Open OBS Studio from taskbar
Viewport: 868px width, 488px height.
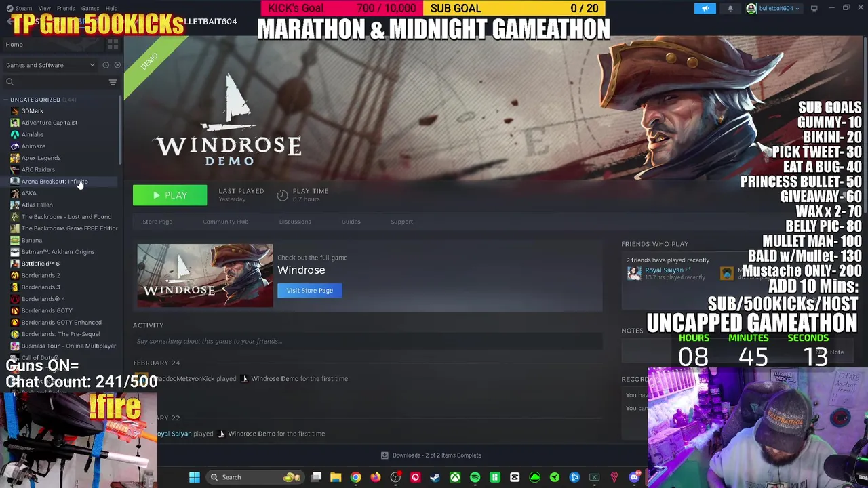tap(395, 477)
